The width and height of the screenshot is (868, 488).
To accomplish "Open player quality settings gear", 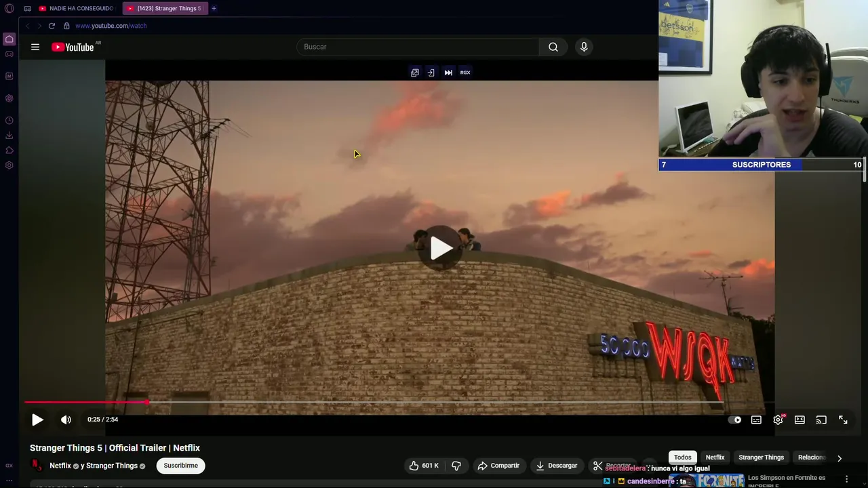I will click(x=778, y=420).
